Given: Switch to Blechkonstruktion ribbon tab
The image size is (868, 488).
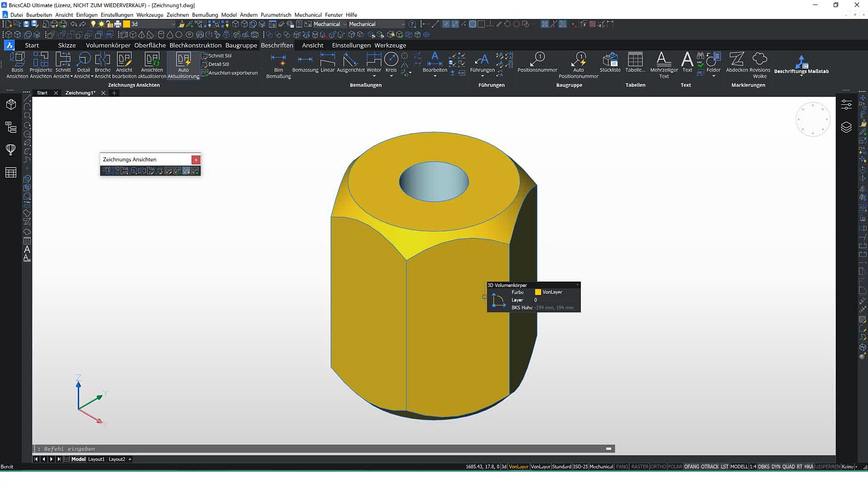Looking at the screenshot, I should pos(195,45).
